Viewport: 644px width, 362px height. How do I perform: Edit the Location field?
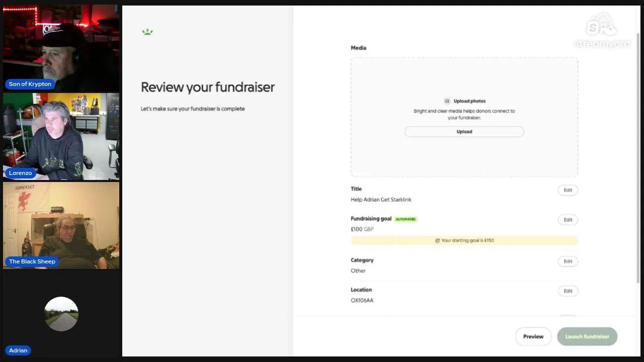[568, 291]
